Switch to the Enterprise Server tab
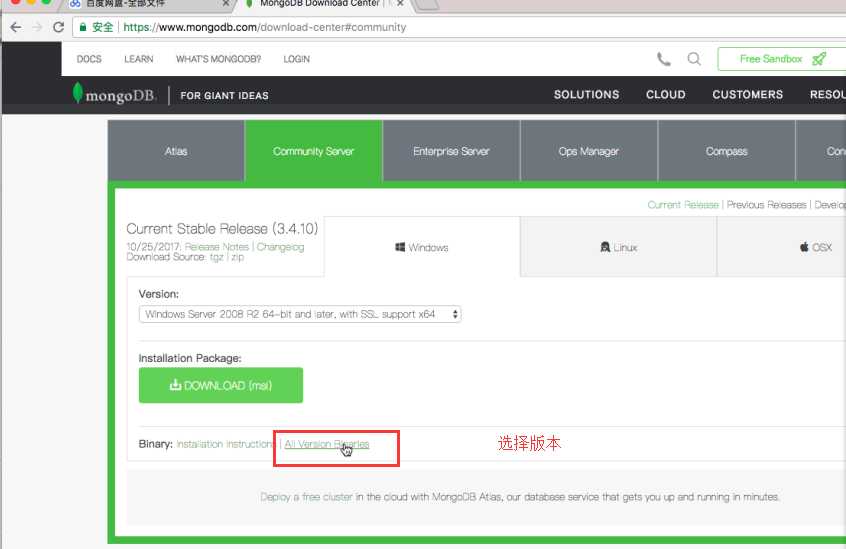This screenshot has height=549, width=846. [x=451, y=151]
